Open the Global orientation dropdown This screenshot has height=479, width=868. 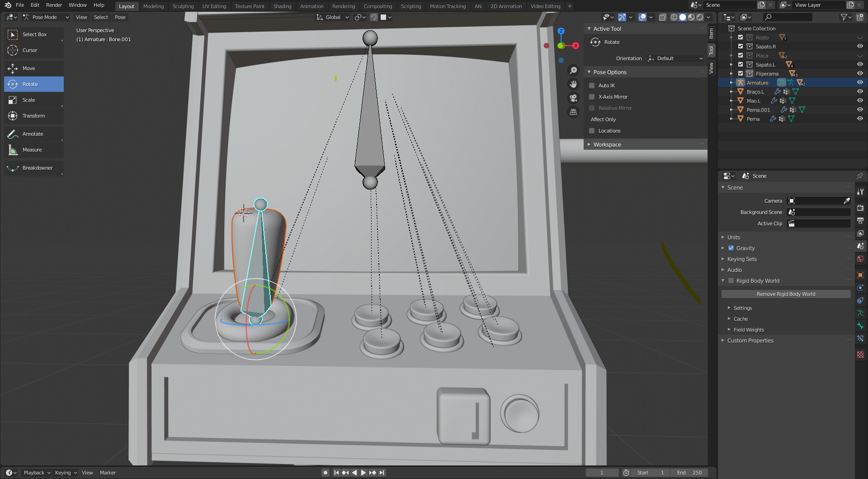pos(333,17)
